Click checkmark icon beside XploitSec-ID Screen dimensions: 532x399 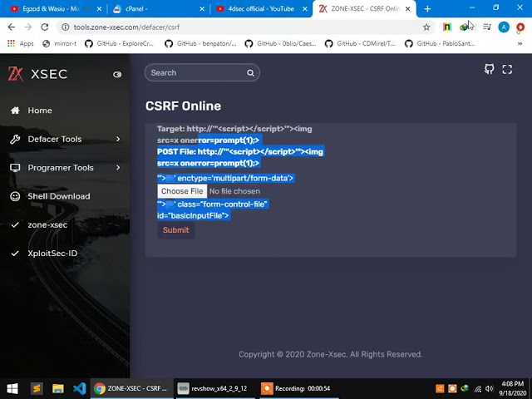point(15,253)
